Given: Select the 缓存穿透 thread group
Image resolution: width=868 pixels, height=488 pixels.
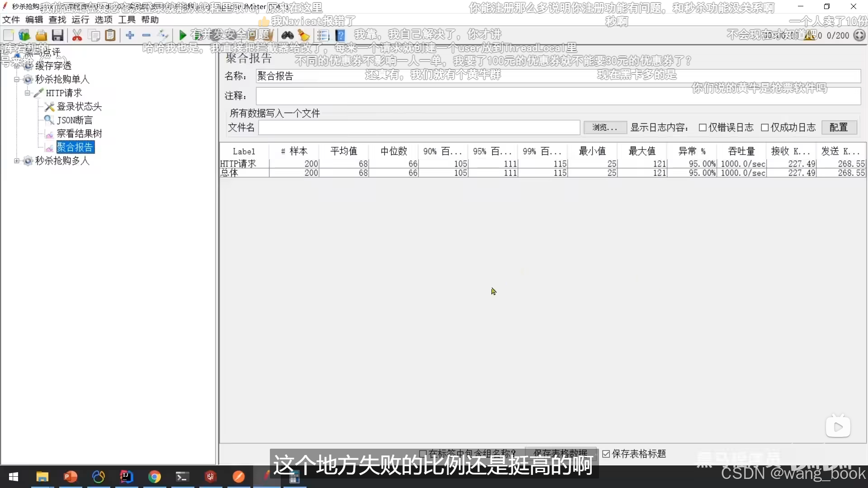Looking at the screenshot, I should tap(53, 66).
